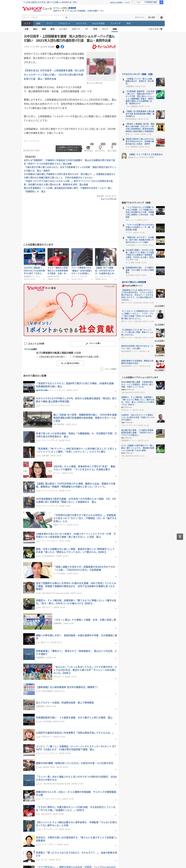Image resolution: width=186 pixels, height=868 pixels.
Task: Click the article's main player photo
Action: [x=101, y=66]
